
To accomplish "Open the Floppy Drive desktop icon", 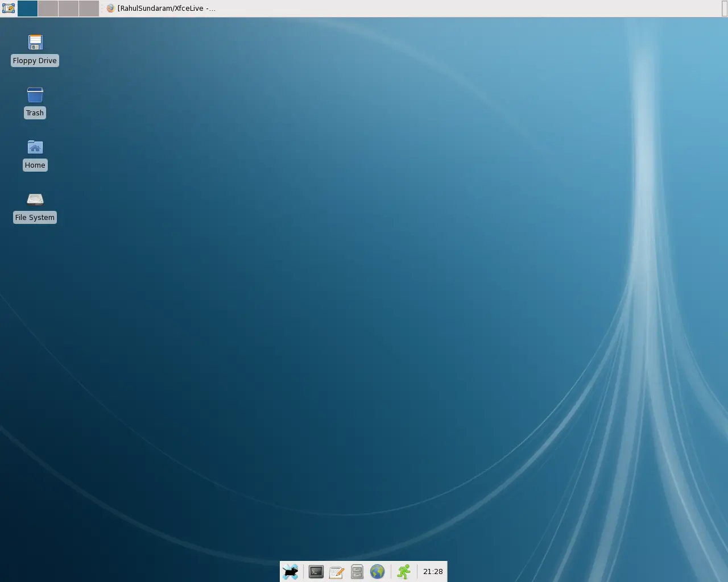I will [35, 42].
